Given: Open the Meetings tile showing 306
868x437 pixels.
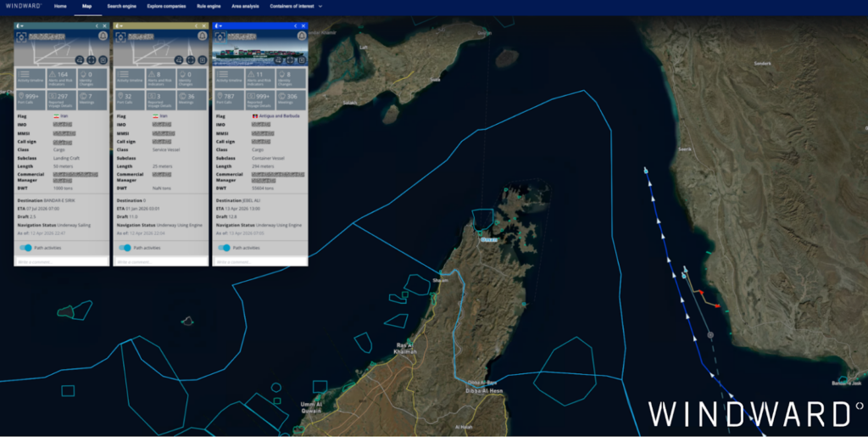Looking at the screenshot, I should click(x=292, y=99).
